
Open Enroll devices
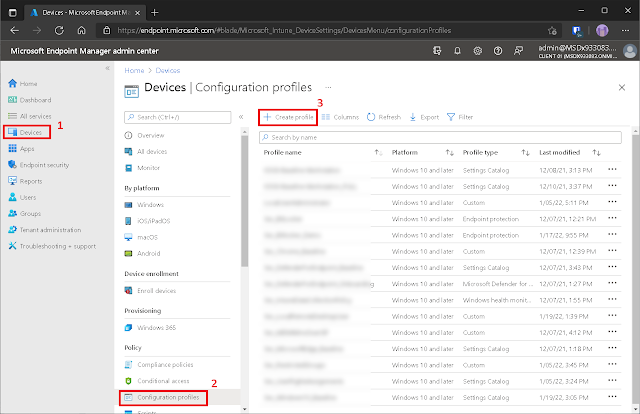tap(150, 291)
